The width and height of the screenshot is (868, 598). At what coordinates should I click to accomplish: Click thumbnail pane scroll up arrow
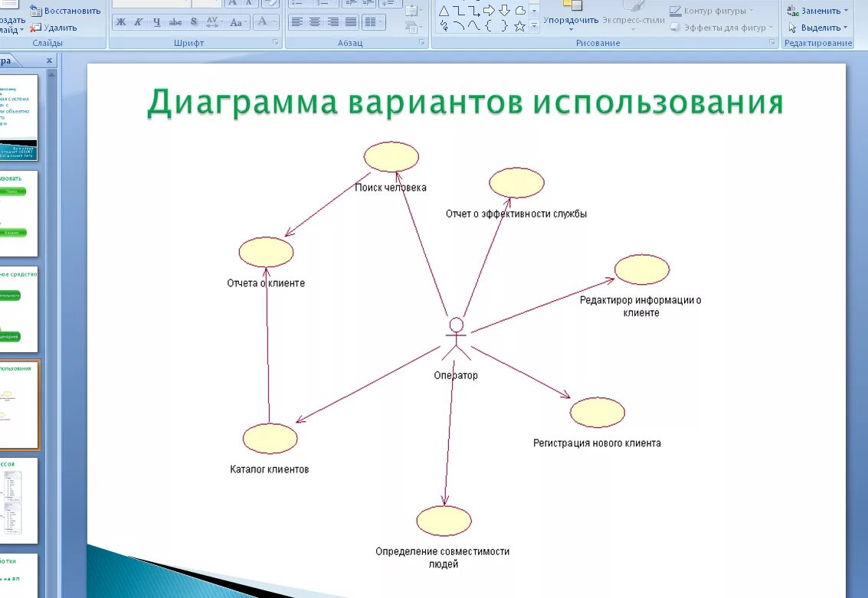(51, 74)
